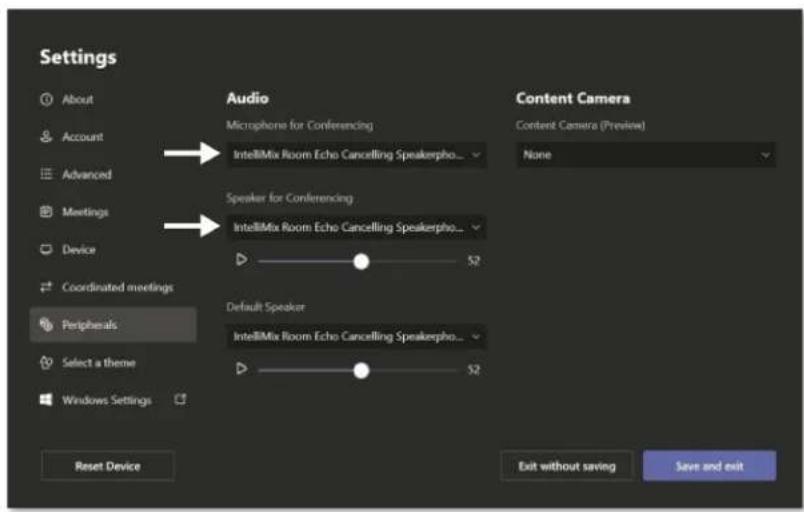Click the Meetings calendar icon
This screenshot has width=804, height=512.
click(x=46, y=212)
